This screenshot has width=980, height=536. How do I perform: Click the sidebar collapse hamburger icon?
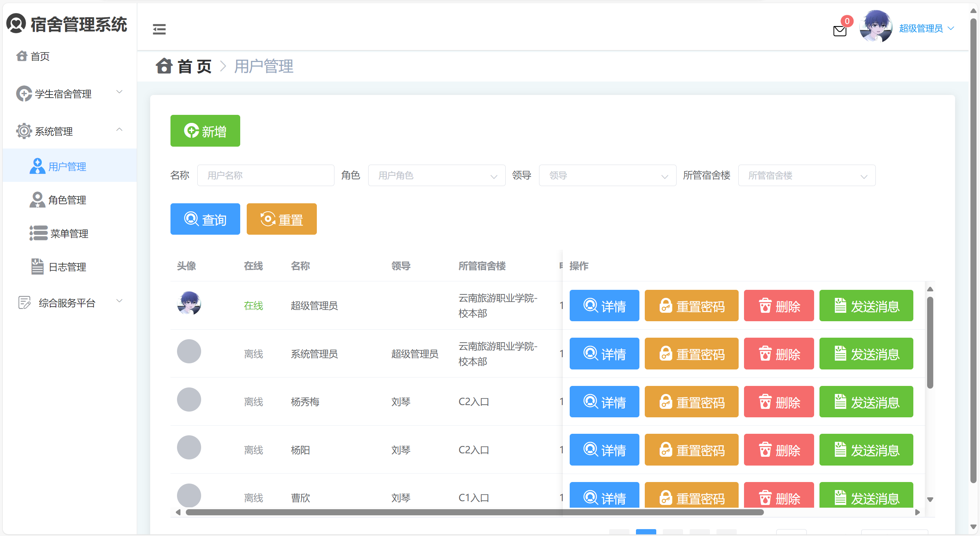[159, 29]
